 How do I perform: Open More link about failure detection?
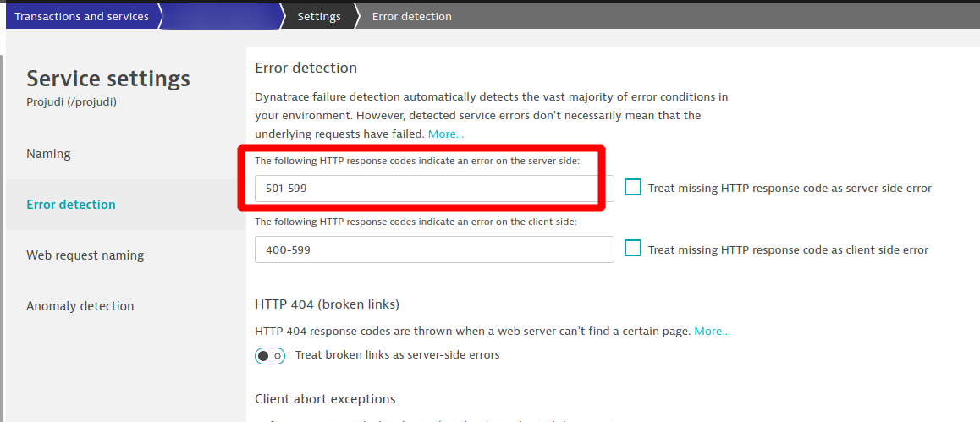coord(446,134)
